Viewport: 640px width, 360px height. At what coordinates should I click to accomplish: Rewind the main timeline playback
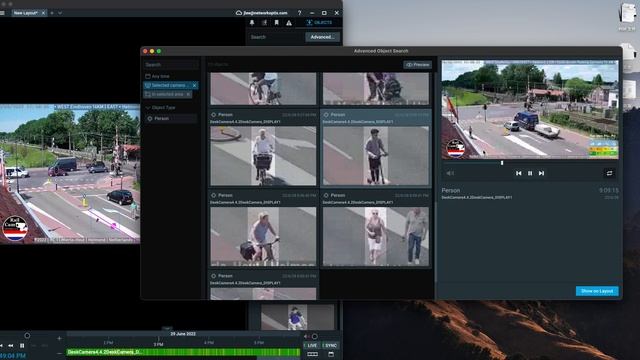[11, 346]
